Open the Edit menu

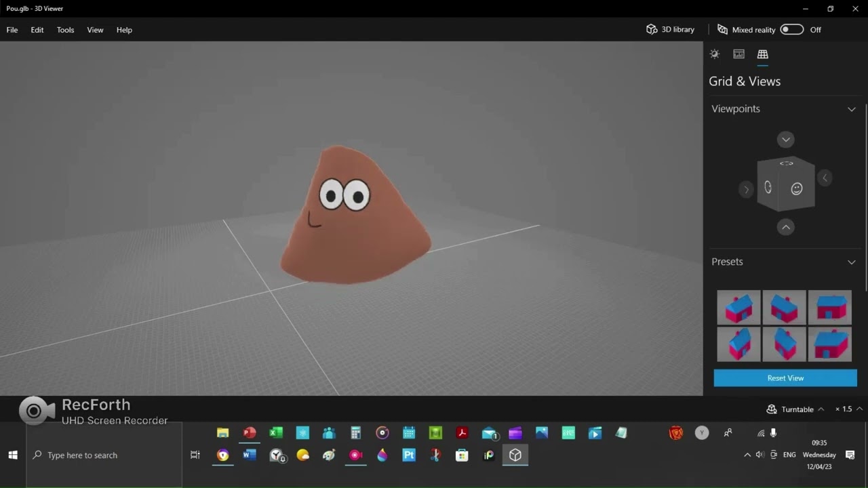click(x=37, y=30)
